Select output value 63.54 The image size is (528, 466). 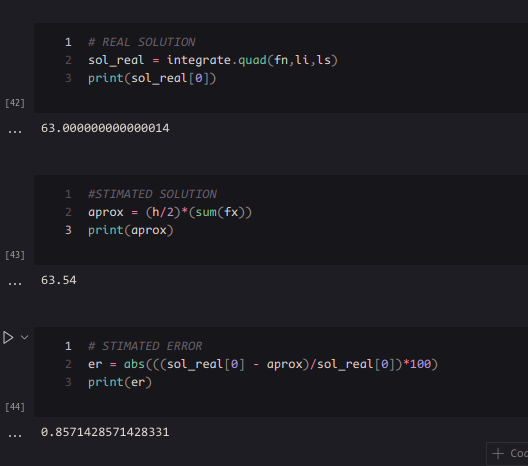point(59,280)
